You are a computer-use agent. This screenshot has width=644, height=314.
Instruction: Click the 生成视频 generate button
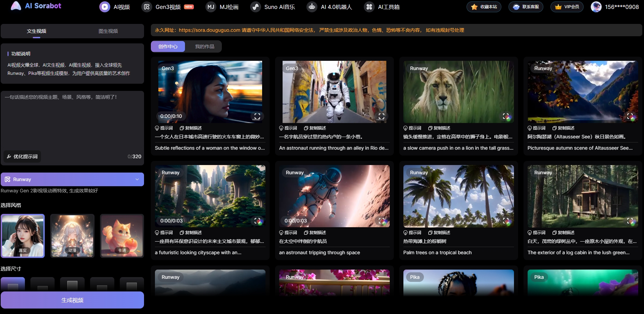(72, 300)
